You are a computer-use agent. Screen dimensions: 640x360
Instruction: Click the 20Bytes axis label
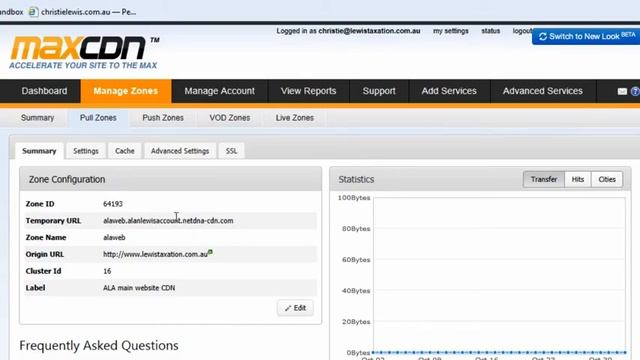click(x=356, y=322)
